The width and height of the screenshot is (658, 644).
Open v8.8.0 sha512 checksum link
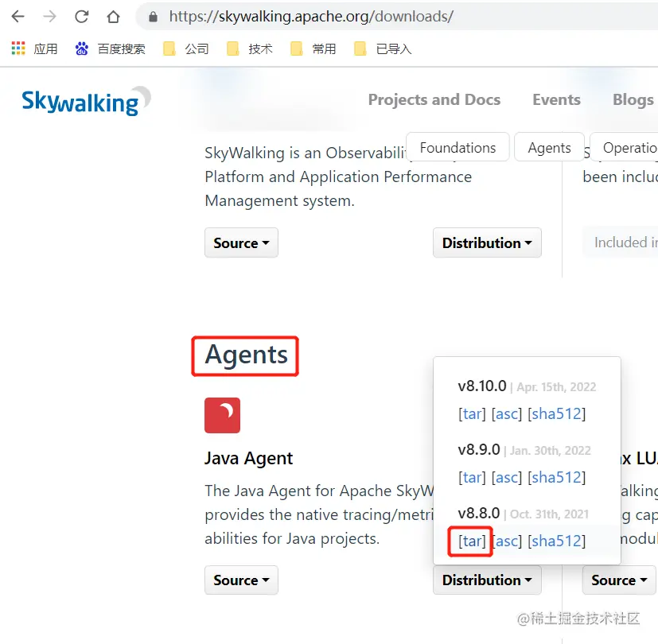pos(556,541)
